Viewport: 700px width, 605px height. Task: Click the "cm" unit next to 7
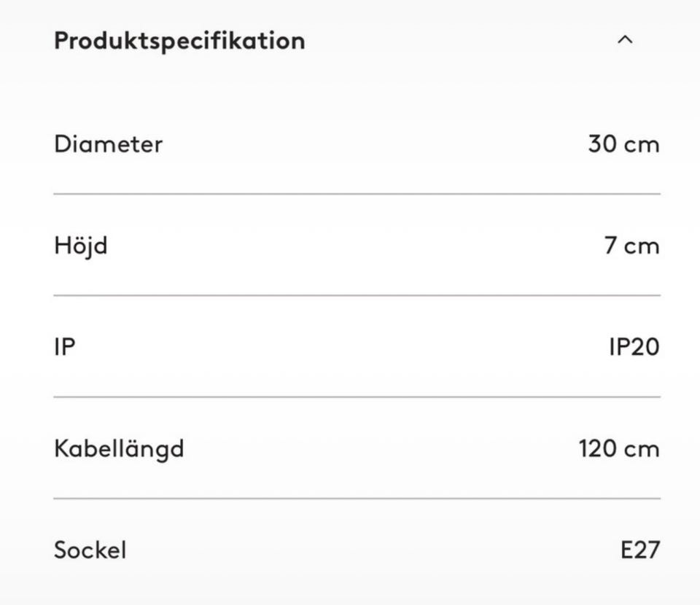click(642, 246)
